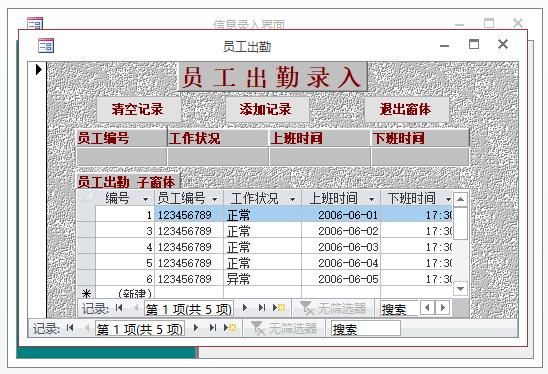Go to last record in subform navigator
Image resolution: width=548 pixels, height=374 pixels.
[261, 308]
